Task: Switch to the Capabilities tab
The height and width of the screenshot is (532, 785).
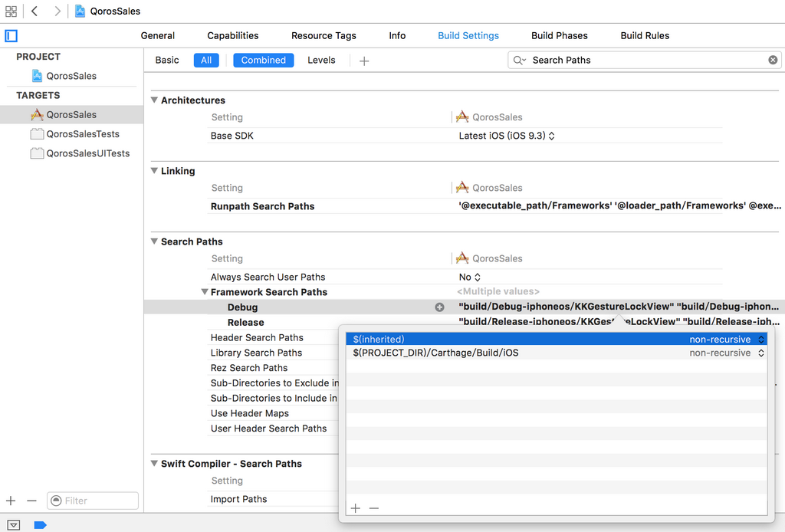Action: [x=233, y=35]
